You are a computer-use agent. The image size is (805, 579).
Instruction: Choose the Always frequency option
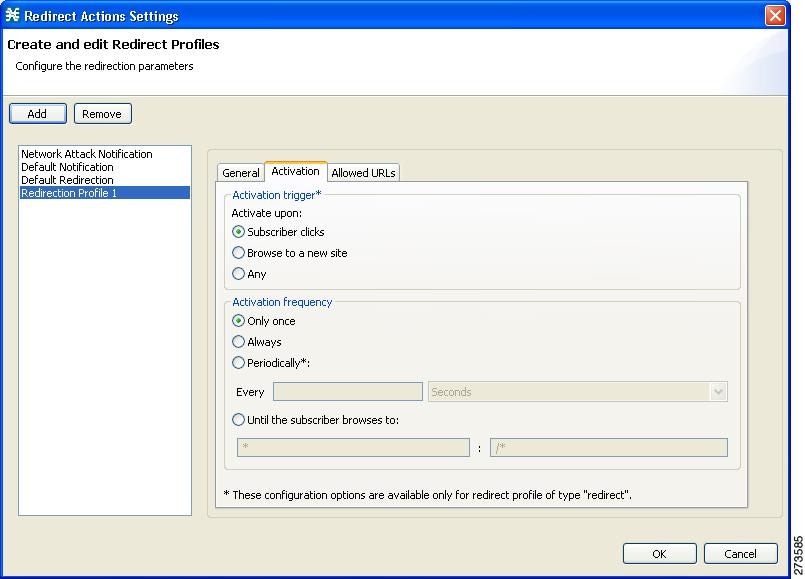[239, 342]
